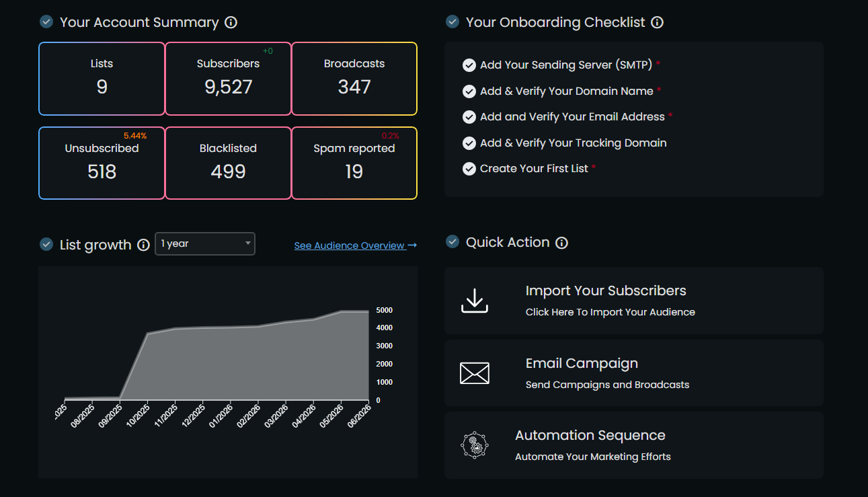Click Add & Verify Your Tracking Domain text
This screenshot has width=868, height=497.
point(574,143)
